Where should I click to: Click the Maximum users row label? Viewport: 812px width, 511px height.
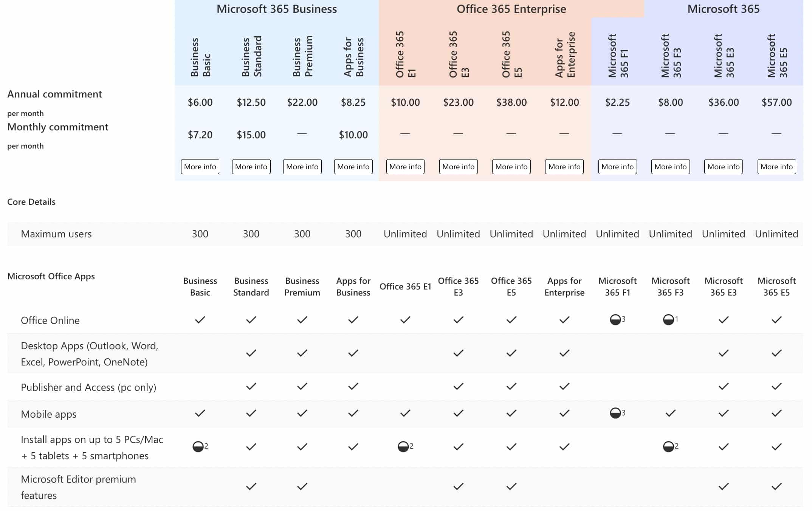[56, 234]
